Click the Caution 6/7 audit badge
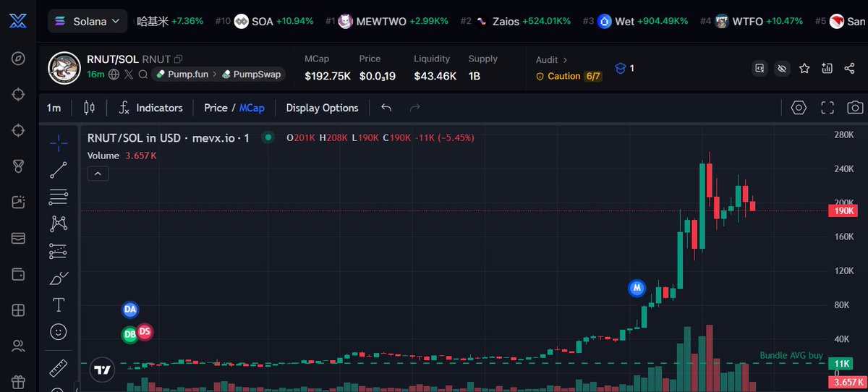 point(569,76)
